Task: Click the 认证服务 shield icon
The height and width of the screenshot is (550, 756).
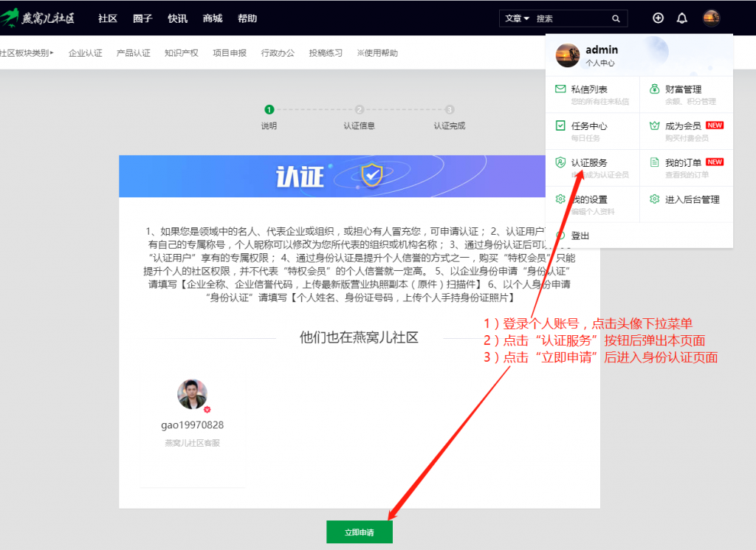Action: [560, 162]
